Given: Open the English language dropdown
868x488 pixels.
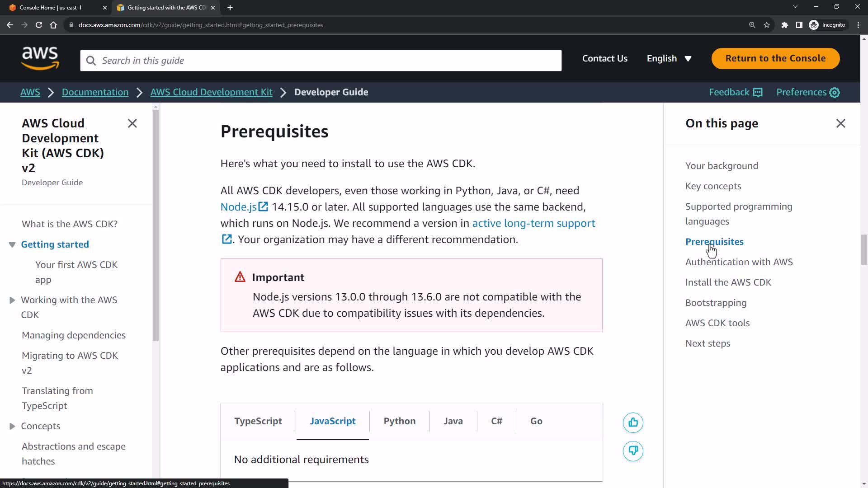Looking at the screenshot, I should [x=669, y=59].
